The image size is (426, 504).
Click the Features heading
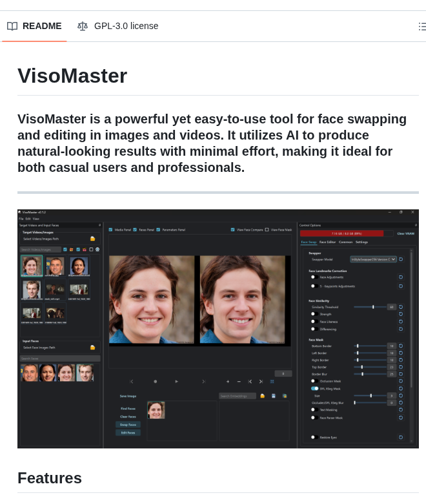tap(50, 478)
